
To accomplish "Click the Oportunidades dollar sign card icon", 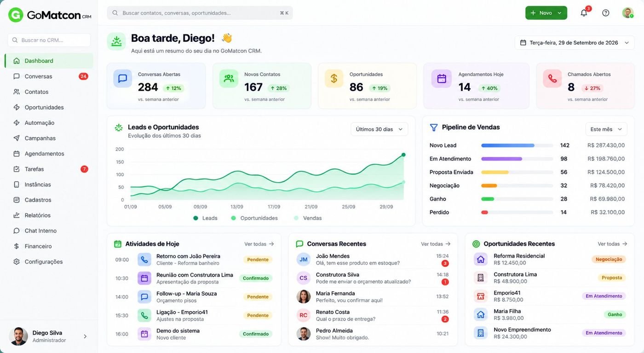I will tap(334, 79).
